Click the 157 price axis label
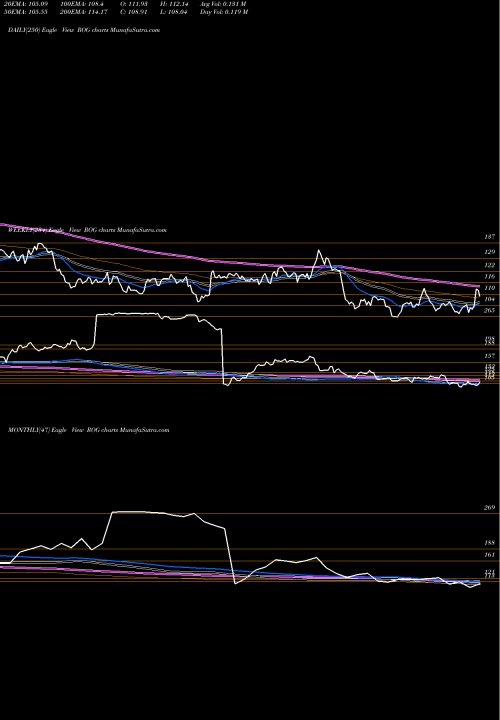The height and width of the screenshot is (720, 500). click(x=489, y=356)
